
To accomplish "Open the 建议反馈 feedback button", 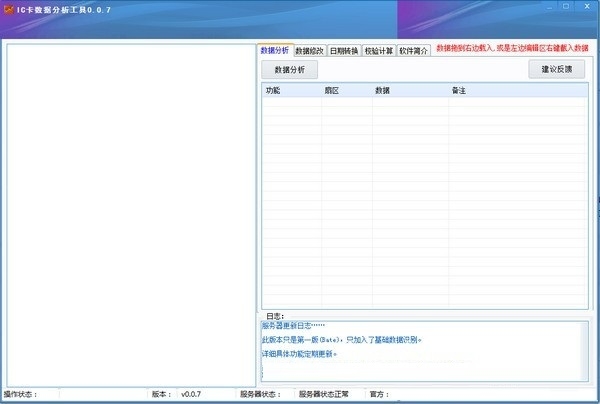I will [x=557, y=69].
